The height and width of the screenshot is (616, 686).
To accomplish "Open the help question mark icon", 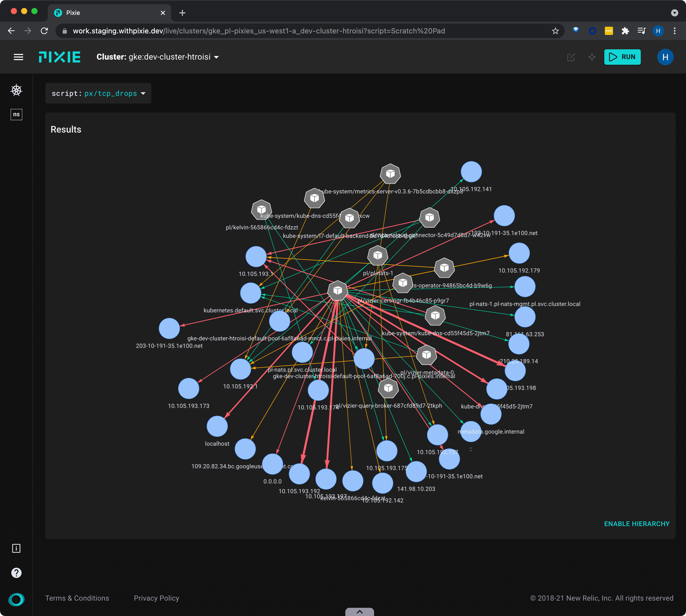I will pos(16,573).
